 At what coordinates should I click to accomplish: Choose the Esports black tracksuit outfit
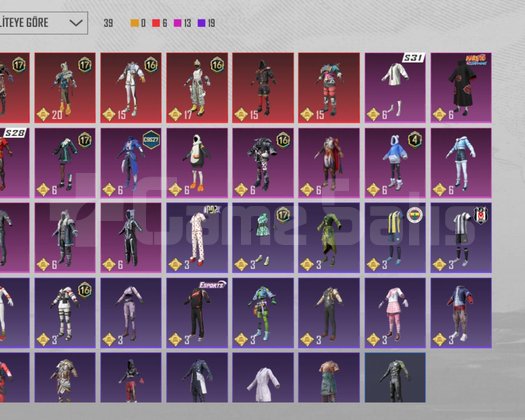tap(197, 312)
